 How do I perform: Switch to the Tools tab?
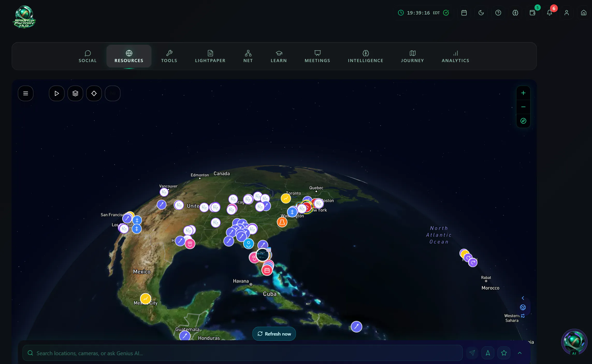[x=169, y=56]
